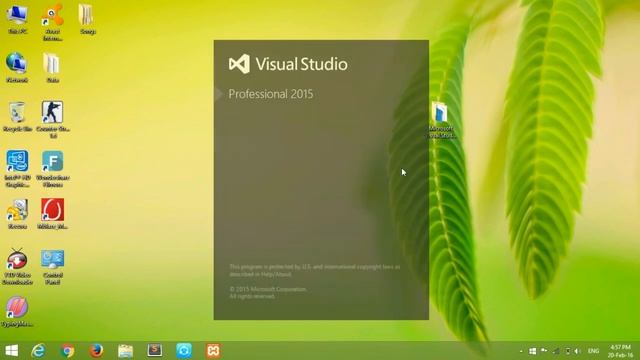Launch Firefox from the taskbar
The height and width of the screenshot is (360, 640).
96,351
